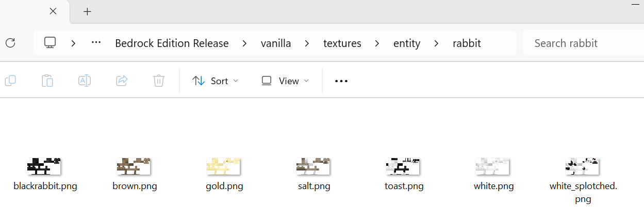The height and width of the screenshot is (218, 644).
Task: Close the current tab
Action: [x=53, y=11]
